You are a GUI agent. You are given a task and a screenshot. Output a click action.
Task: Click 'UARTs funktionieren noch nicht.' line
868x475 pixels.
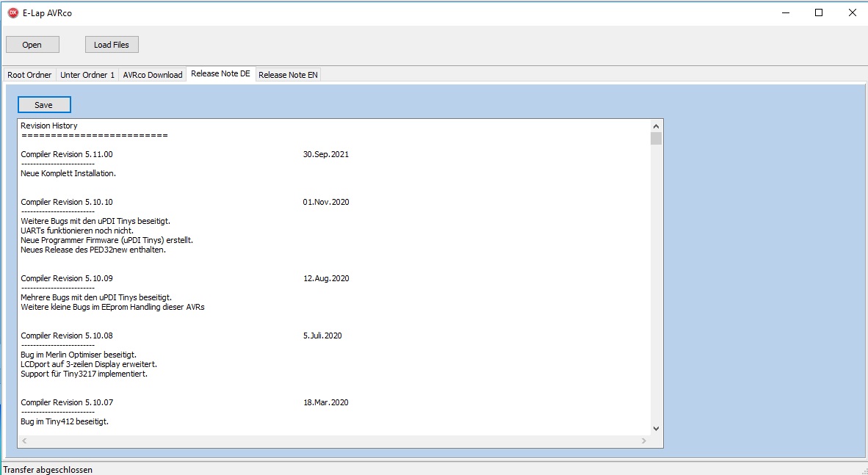77,231
